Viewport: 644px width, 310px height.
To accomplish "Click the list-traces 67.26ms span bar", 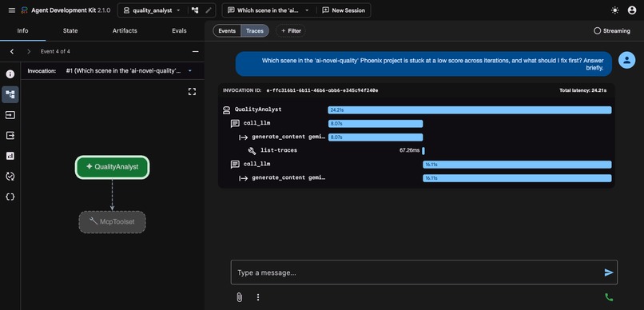I will pos(423,151).
